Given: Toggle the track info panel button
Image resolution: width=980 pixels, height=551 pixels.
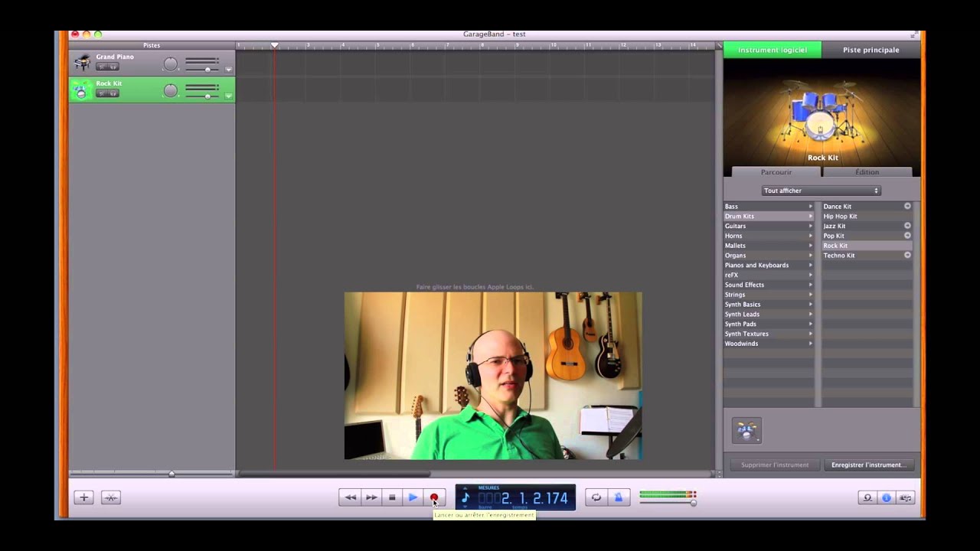Looking at the screenshot, I should (x=887, y=497).
